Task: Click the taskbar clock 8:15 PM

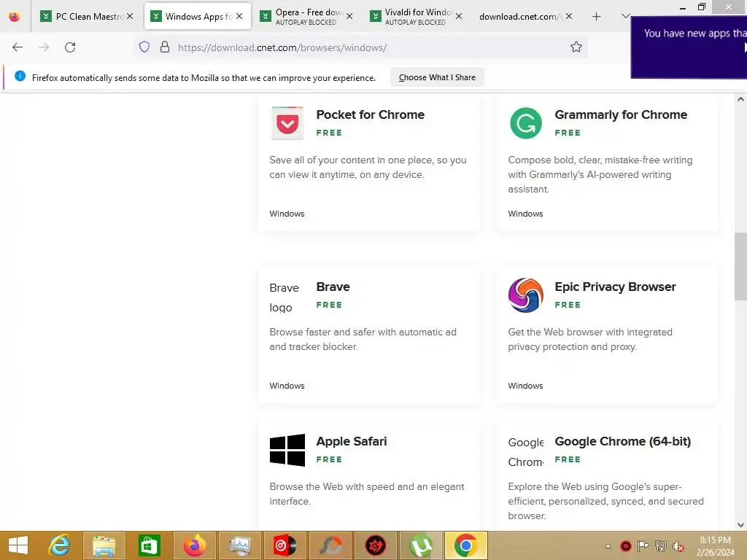Action: [715, 546]
